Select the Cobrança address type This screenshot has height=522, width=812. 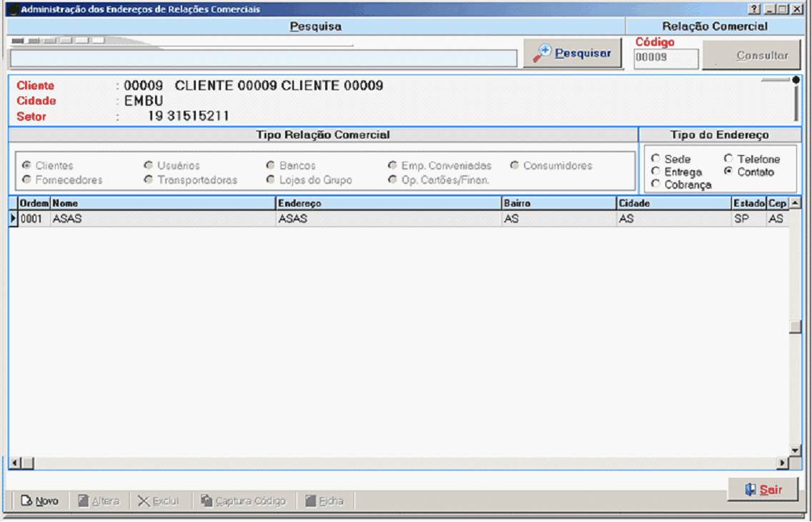point(655,184)
